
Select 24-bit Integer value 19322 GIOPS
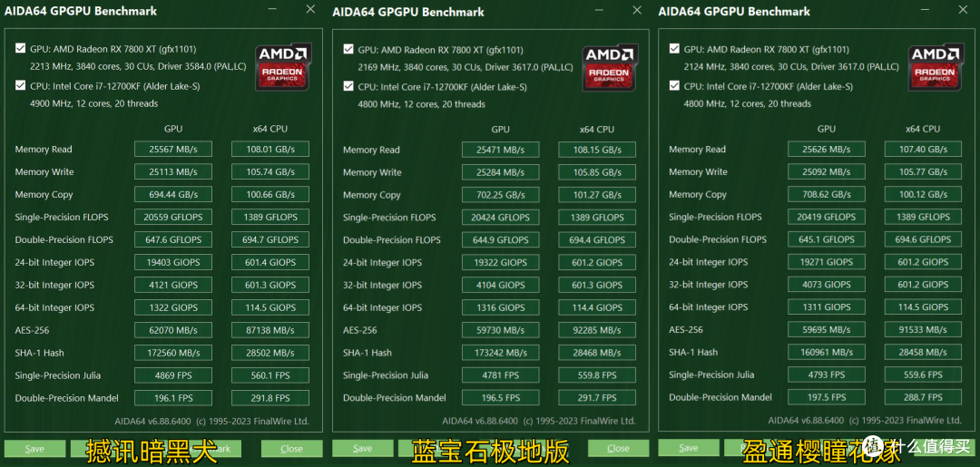click(x=501, y=262)
